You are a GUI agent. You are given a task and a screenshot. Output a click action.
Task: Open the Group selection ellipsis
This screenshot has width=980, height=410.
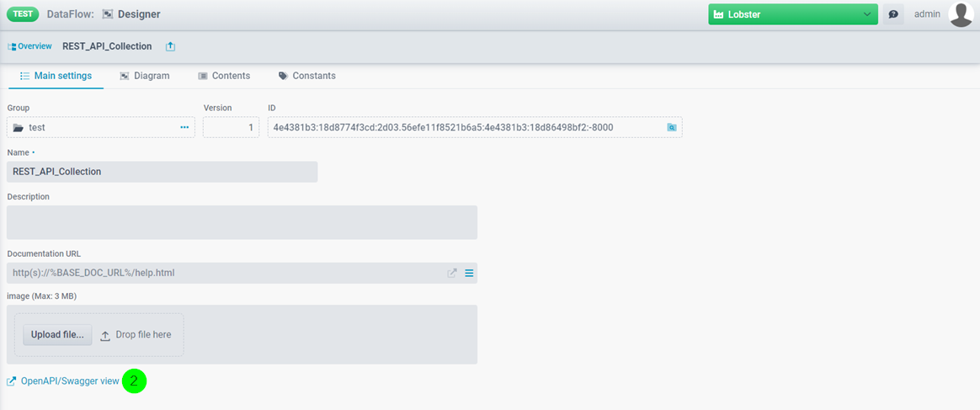(184, 128)
